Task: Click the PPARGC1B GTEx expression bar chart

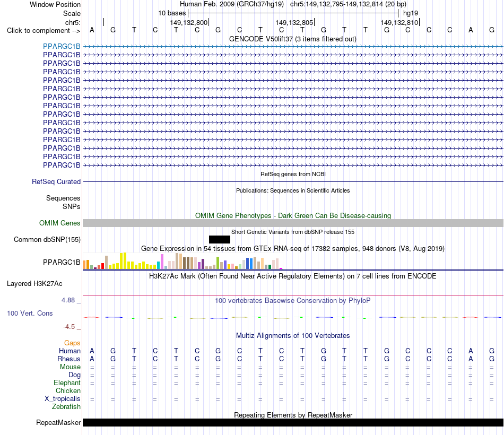Action: point(183,261)
